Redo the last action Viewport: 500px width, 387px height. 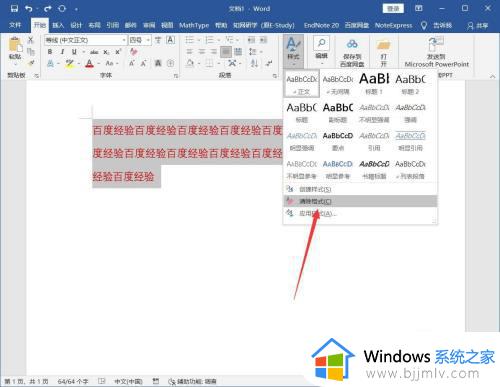coord(48,8)
